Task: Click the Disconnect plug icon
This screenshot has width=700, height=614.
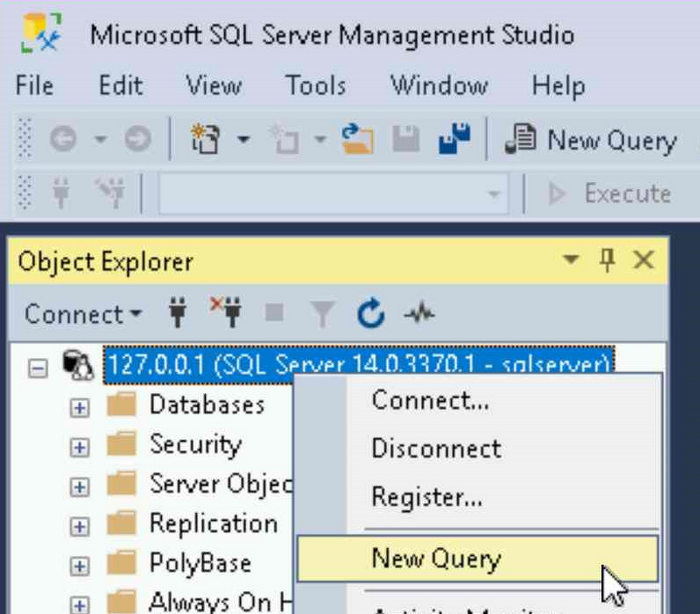Action: [x=226, y=312]
